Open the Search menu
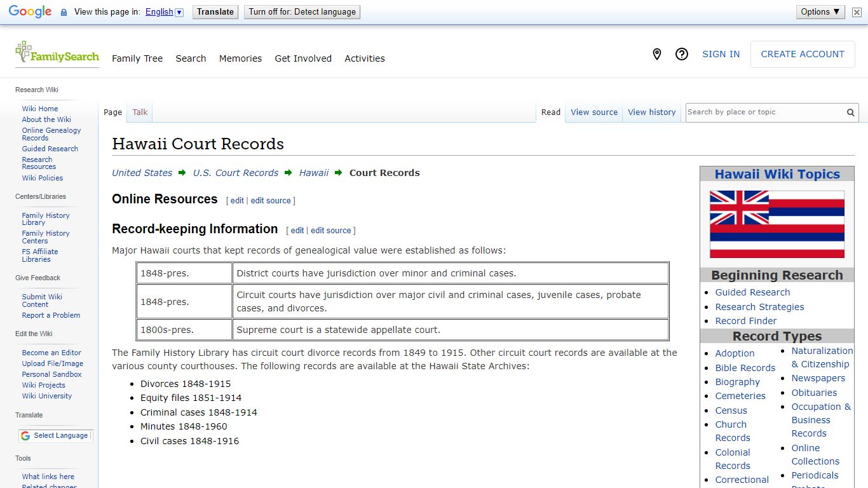This screenshot has height=488, width=868. click(191, 58)
